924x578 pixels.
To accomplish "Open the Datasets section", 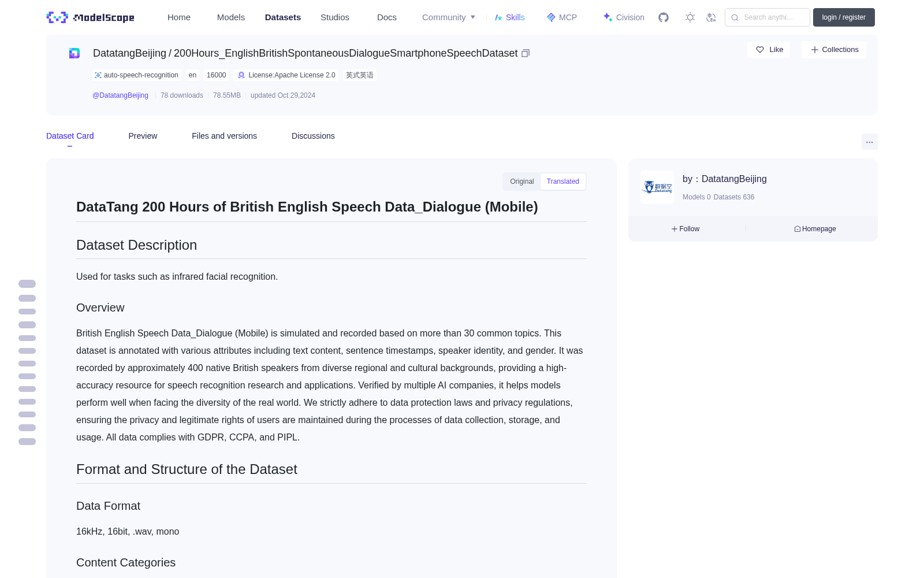I will (x=283, y=17).
